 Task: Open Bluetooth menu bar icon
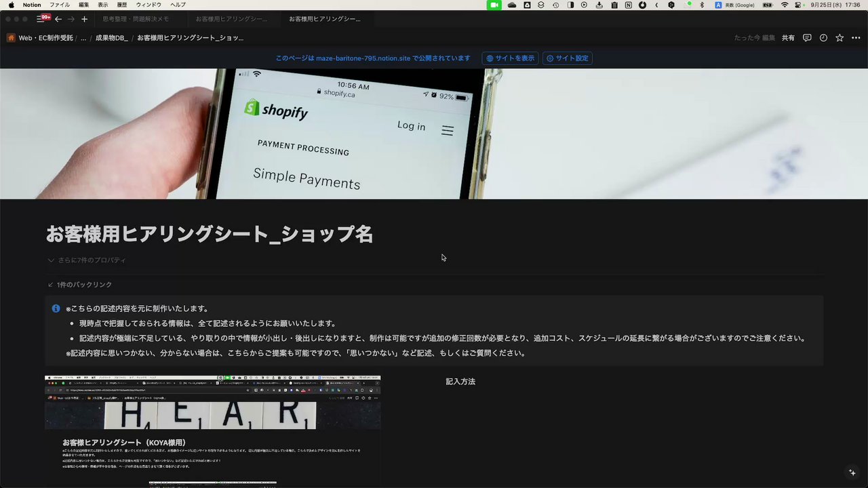702,5
